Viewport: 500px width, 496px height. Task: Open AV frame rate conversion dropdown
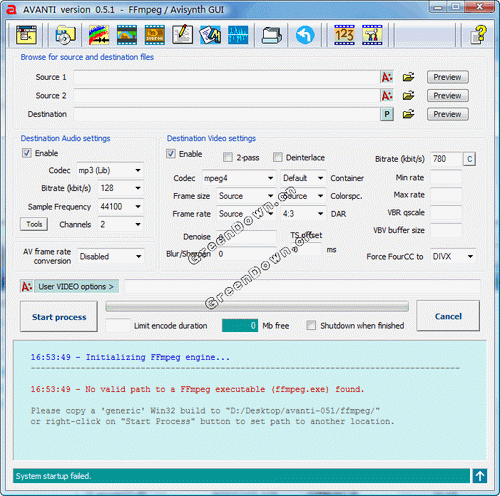(x=111, y=256)
